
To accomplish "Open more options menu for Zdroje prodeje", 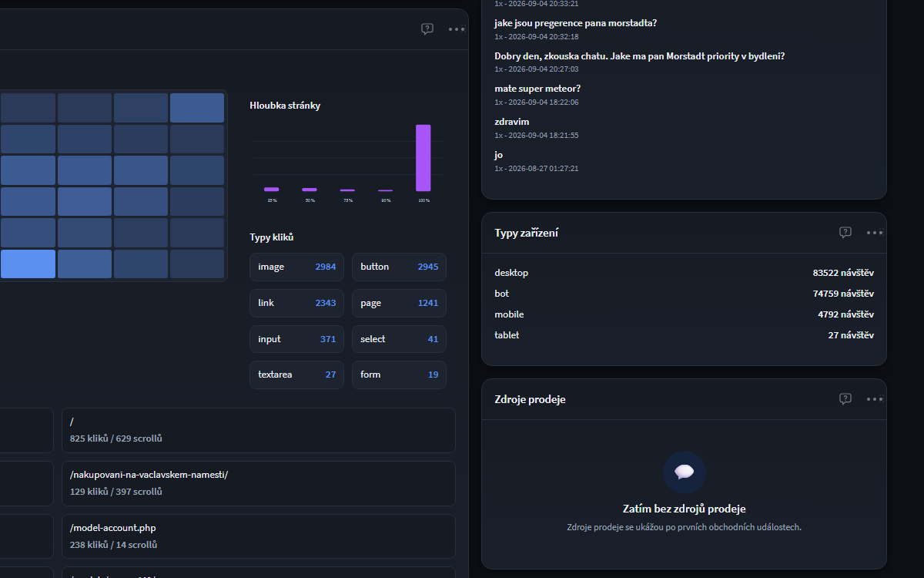I will (875, 398).
